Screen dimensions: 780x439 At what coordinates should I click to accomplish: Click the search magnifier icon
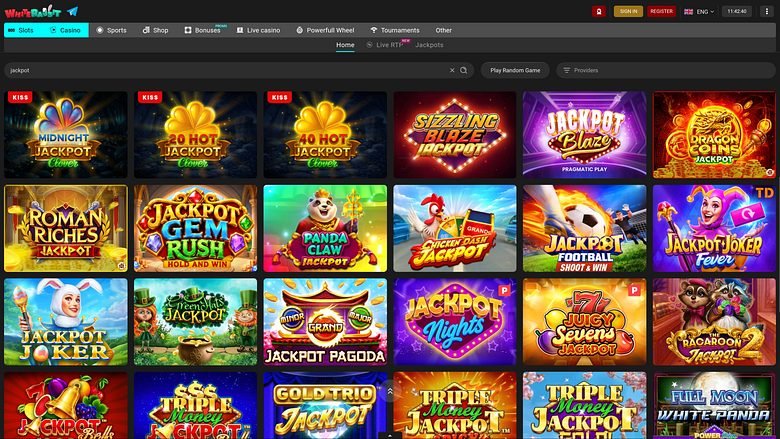(464, 71)
